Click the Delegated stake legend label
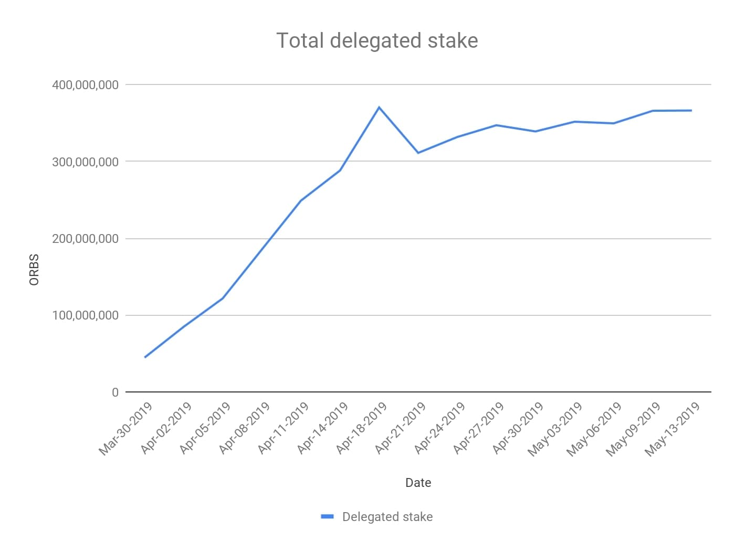This screenshot has height=552, width=756. point(387,517)
